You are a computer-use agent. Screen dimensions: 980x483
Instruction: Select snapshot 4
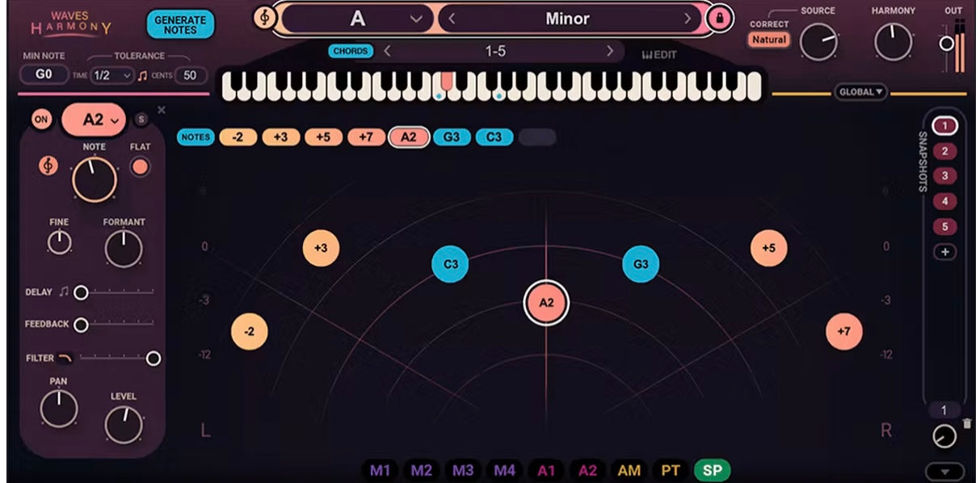[944, 202]
